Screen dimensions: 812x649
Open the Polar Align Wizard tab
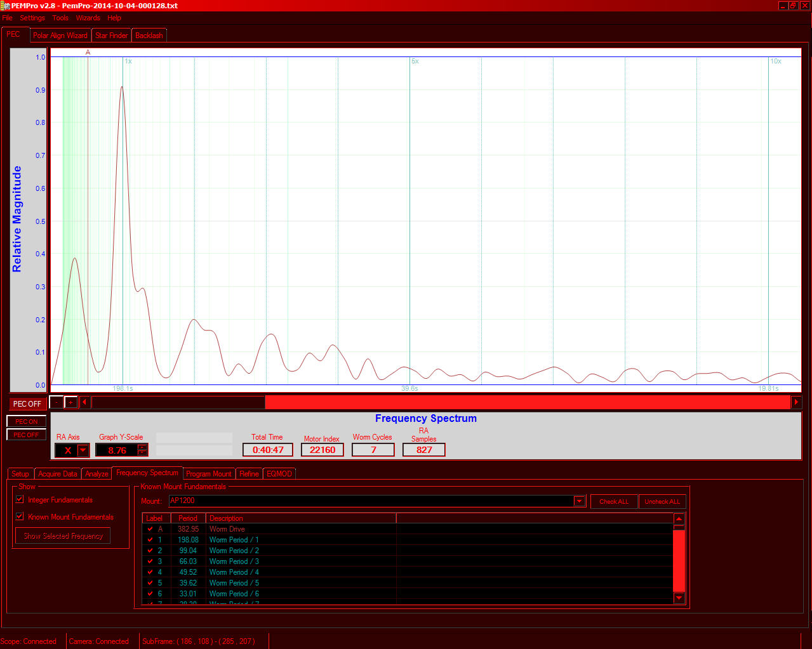60,36
